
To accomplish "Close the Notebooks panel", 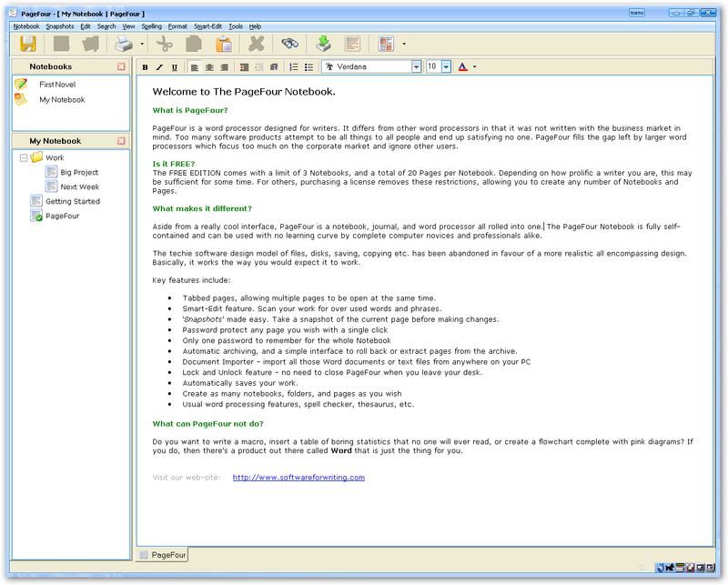I will click(x=121, y=66).
